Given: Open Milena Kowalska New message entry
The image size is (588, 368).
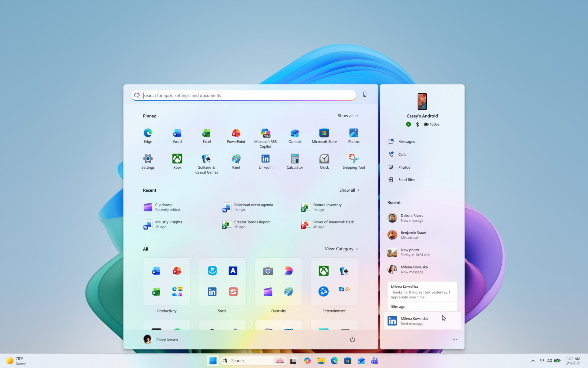Looking at the screenshot, I should 422,270.
